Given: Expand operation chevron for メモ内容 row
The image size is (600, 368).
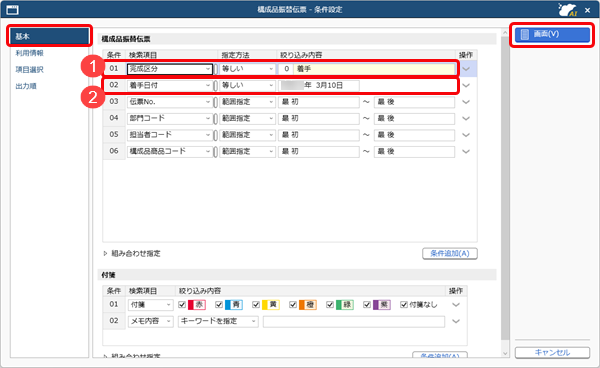Looking at the screenshot, I should coord(456,321).
